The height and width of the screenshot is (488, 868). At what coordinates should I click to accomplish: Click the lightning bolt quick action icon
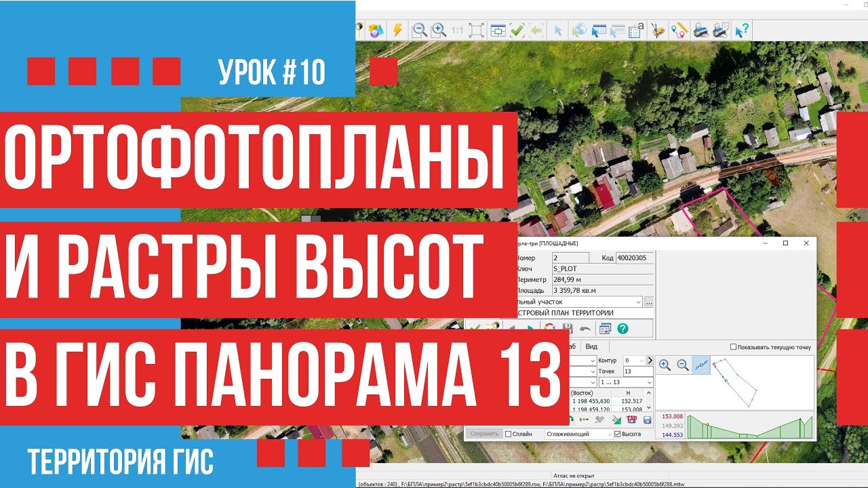[x=397, y=30]
